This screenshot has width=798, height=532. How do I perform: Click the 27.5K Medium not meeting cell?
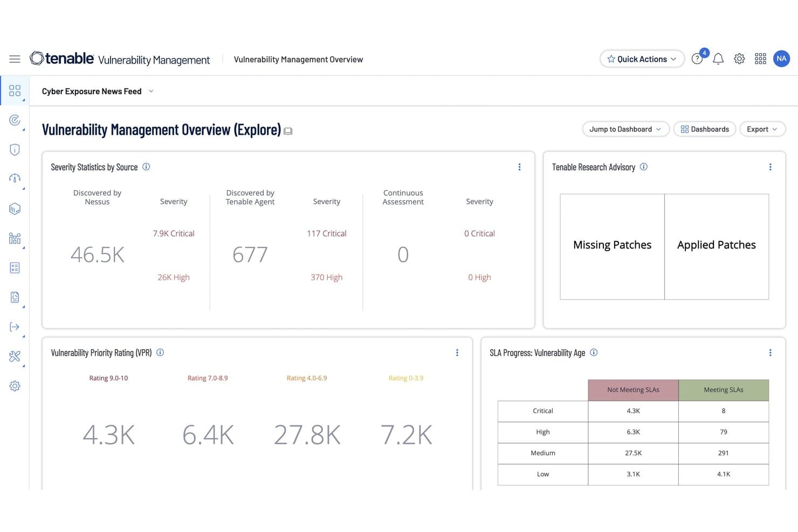(x=633, y=453)
